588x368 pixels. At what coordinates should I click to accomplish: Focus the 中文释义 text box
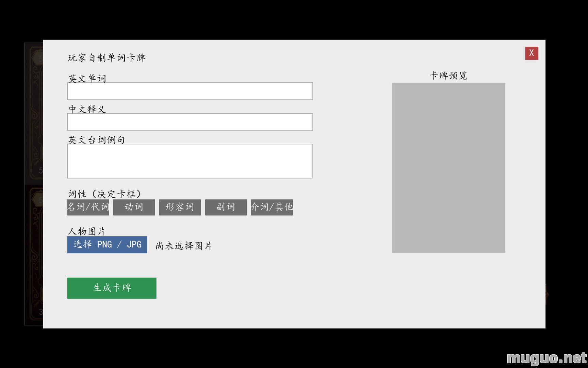[190, 122]
